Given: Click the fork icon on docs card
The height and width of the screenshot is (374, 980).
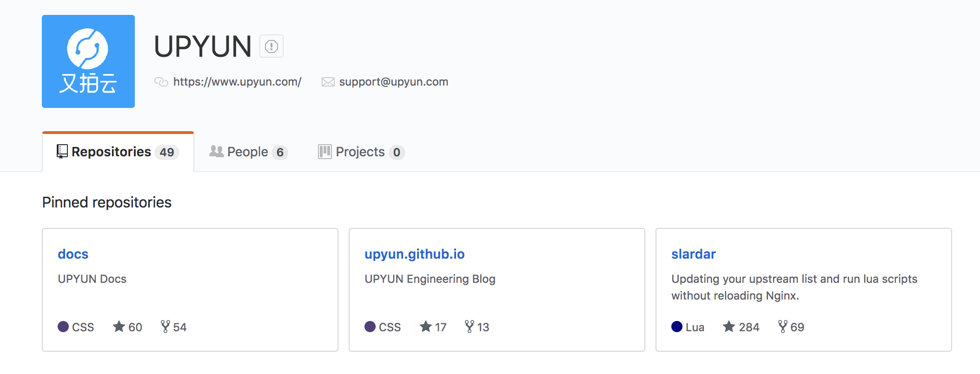Looking at the screenshot, I should coord(165,327).
